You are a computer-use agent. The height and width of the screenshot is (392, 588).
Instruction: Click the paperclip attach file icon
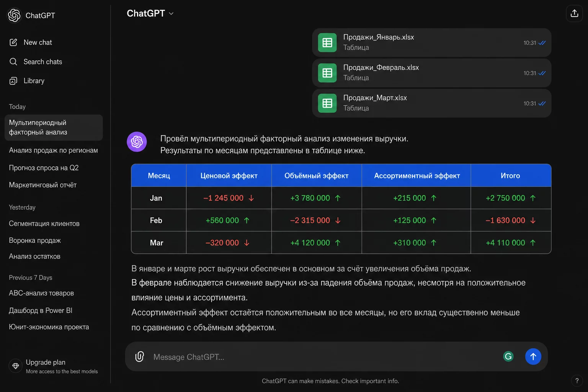[140, 357]
